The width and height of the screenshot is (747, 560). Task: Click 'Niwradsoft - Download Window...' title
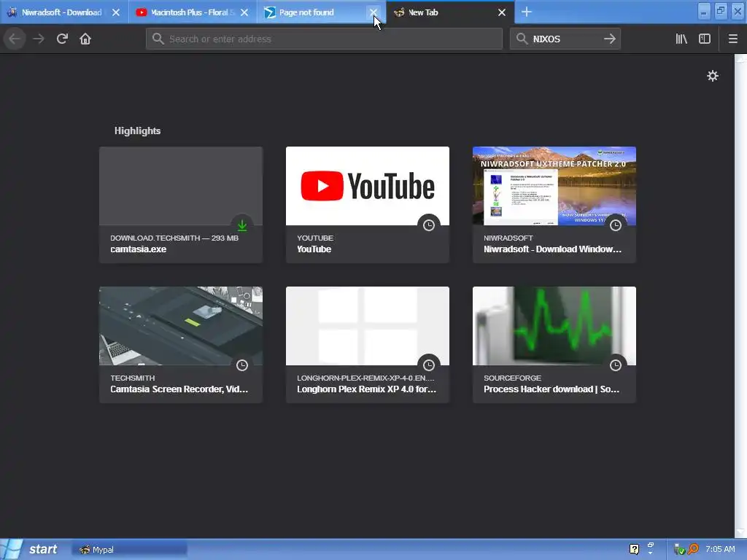(553, 249)
